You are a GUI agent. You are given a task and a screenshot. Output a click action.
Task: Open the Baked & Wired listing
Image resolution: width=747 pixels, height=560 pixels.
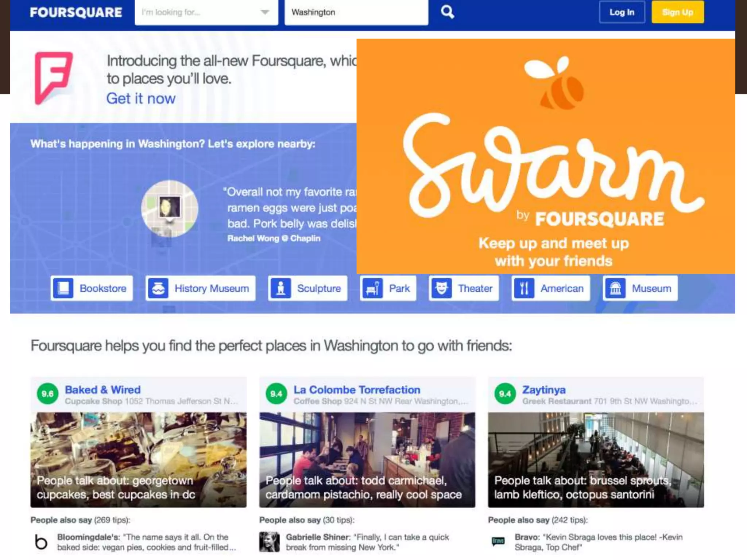[103, 390]
